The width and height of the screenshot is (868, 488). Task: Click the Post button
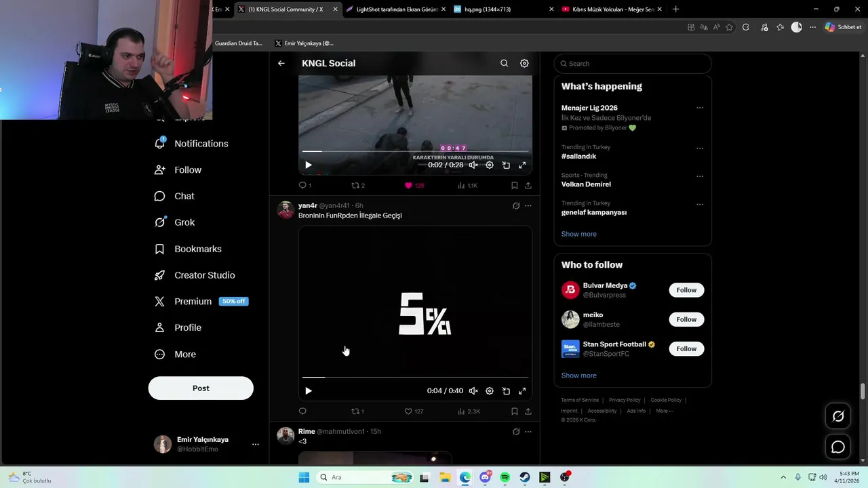[x=201, y=388]
